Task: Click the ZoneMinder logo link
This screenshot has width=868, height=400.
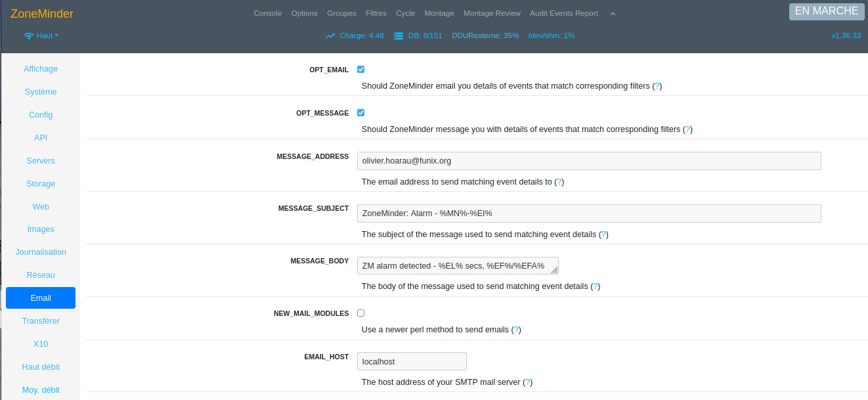Action: coord(42,14)
